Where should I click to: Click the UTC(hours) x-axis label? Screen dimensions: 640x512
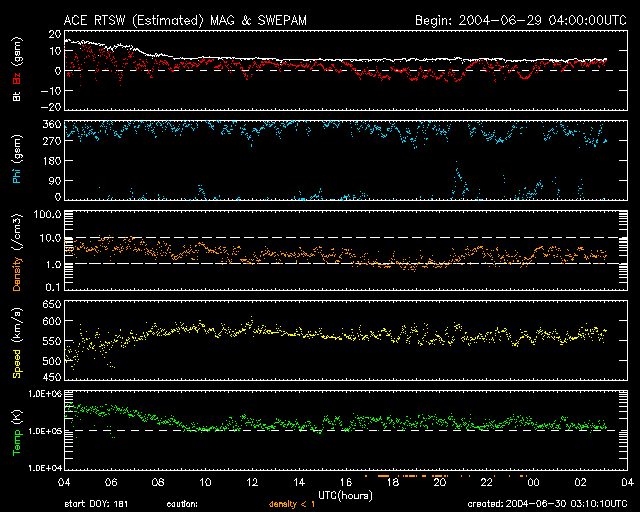pos(343,495)
